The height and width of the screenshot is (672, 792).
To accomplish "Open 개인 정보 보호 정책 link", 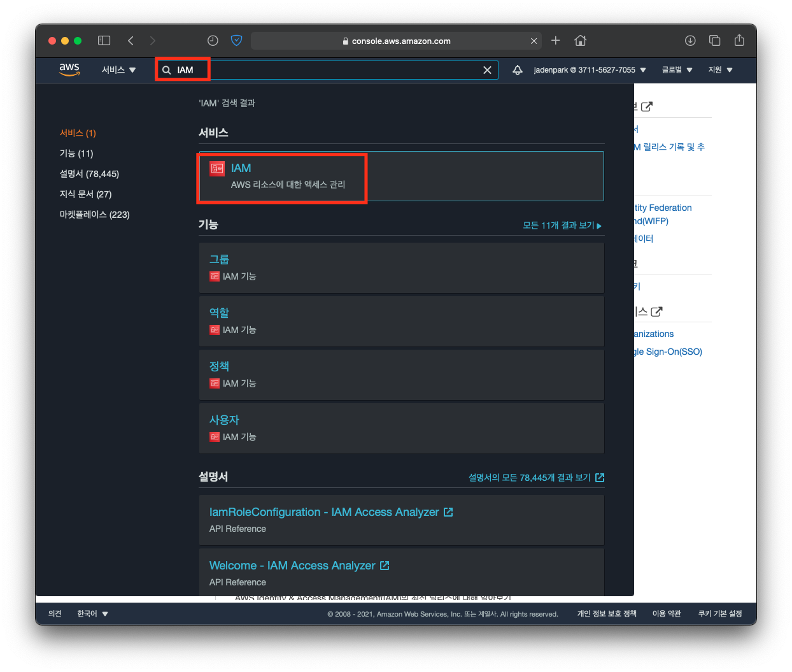I will 607,614.
